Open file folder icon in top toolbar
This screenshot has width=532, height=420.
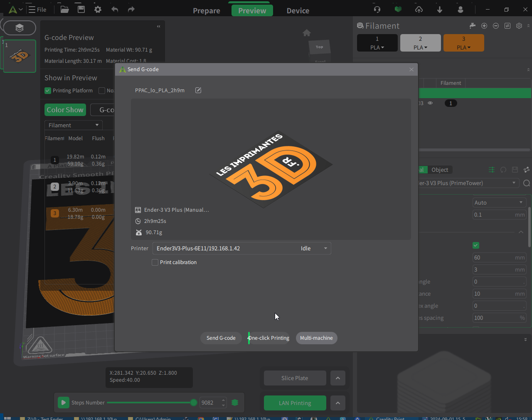pos(64,9)
